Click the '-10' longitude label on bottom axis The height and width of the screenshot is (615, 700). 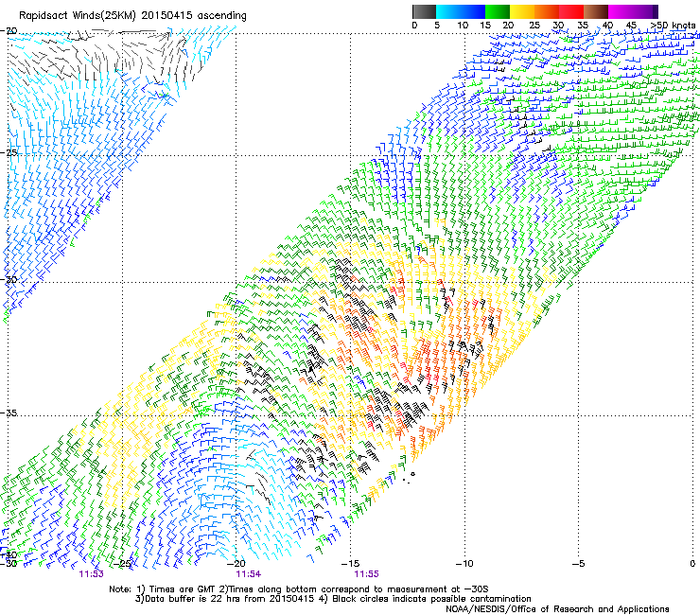(x=464, y=564)
